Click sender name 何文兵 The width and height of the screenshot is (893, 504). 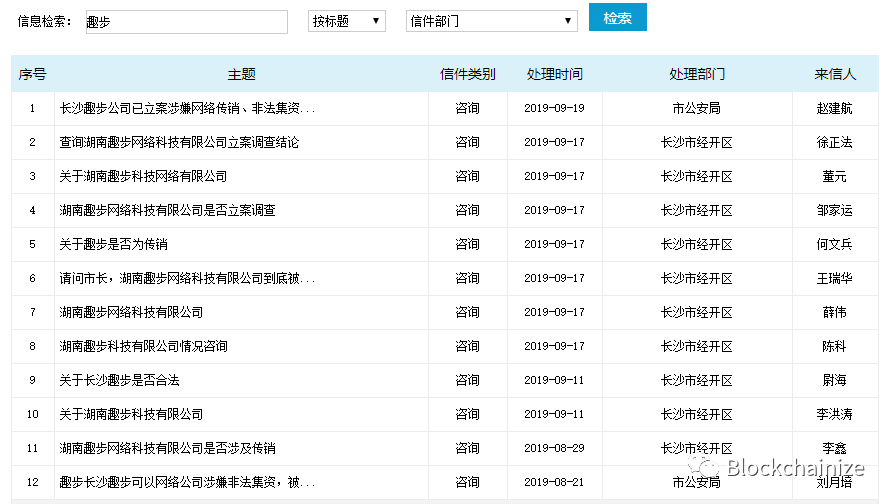pyautogui.click(x=834, y=244)
